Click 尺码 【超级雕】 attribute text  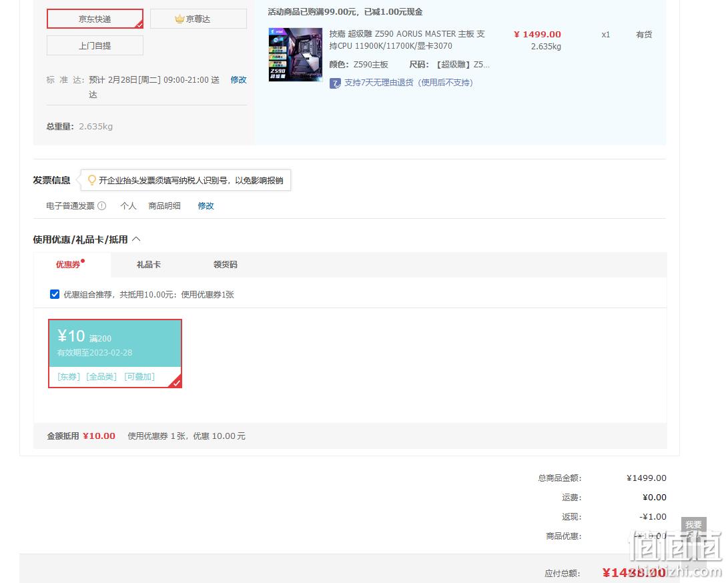[450, 65]
